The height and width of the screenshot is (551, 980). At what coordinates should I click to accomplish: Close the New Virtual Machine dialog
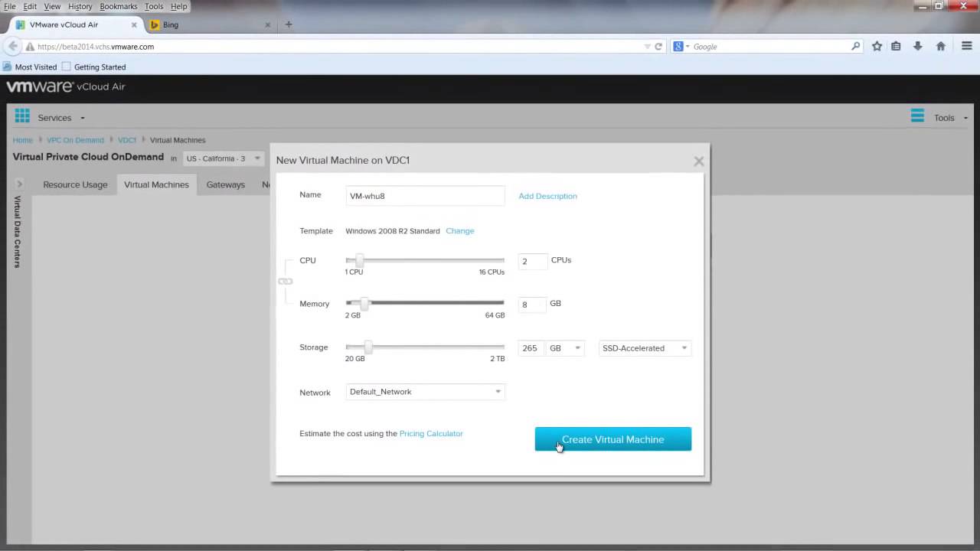(x=698, y=161)
